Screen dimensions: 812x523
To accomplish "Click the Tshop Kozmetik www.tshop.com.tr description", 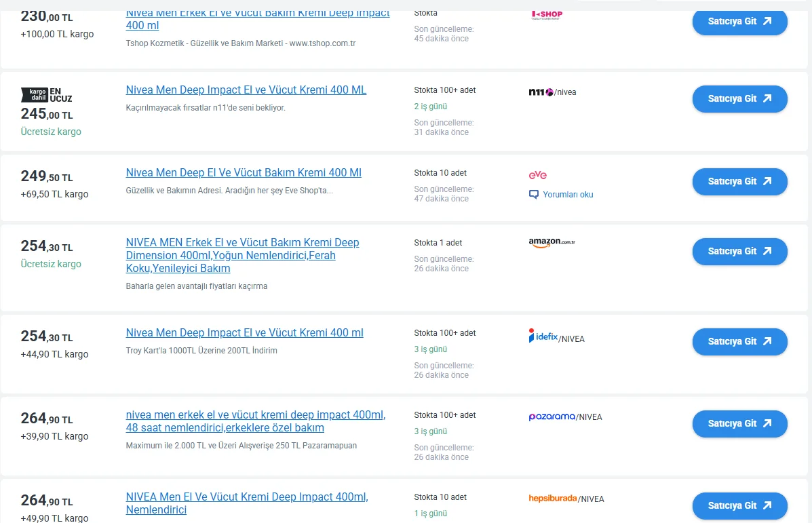I will (241, 43).
